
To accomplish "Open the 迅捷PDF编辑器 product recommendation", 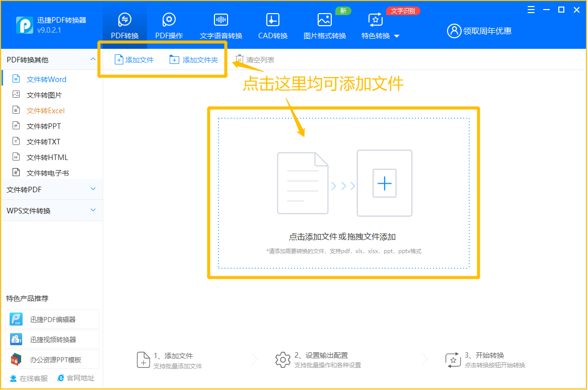I will pos(52,320).
